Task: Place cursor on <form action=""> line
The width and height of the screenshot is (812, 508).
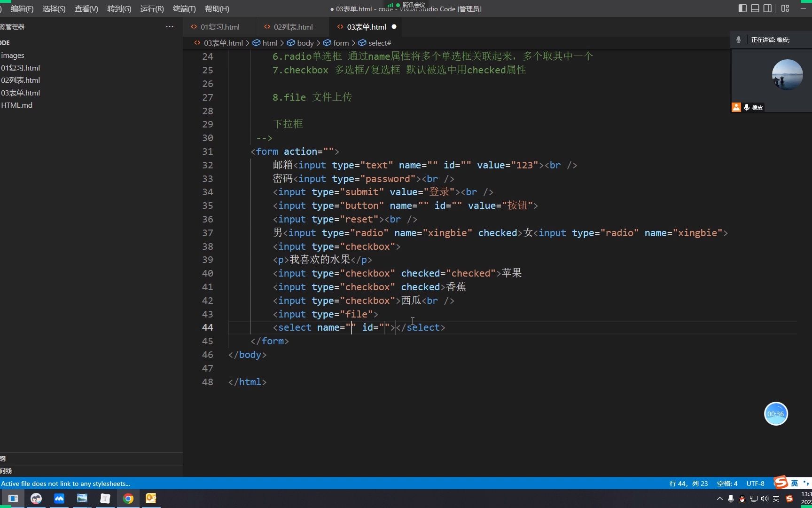Action: pyautogui.click(x=295, y=152)
